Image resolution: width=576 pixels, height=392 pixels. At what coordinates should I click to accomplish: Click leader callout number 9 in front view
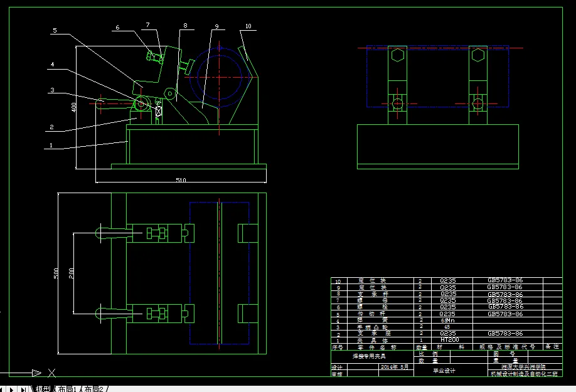[x=216, y=26]
